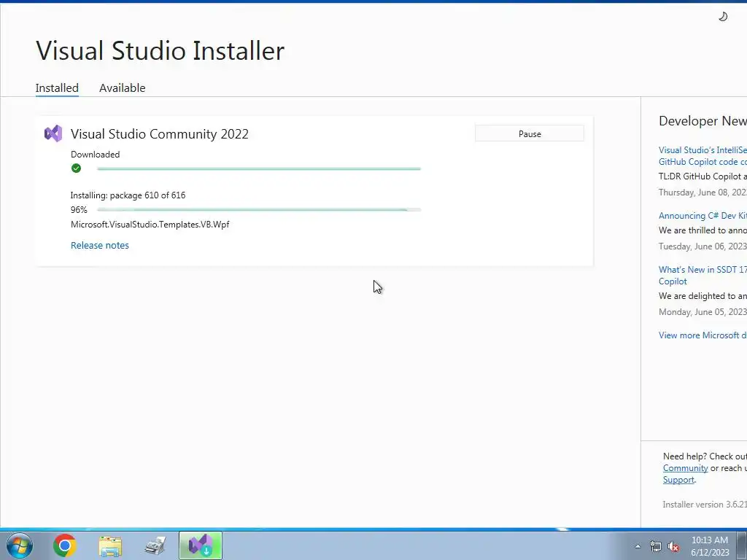Pause the Visual Studio installation
The image size is (747, 560).
(530, 134)
